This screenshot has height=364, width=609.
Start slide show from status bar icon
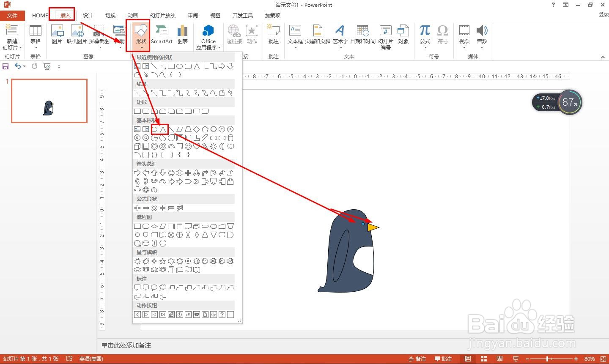[516, 359]
